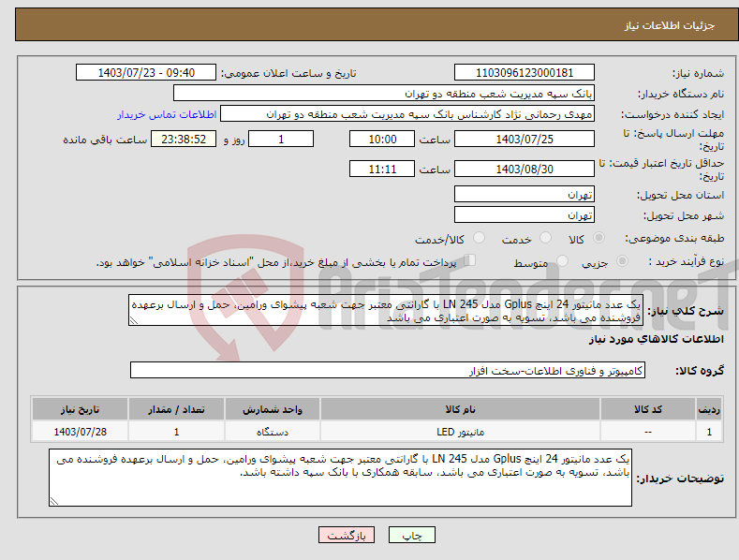The height and width of the screenshot is (560, 739).
Task: Click the چاپ (print) button
Action: 411,535
